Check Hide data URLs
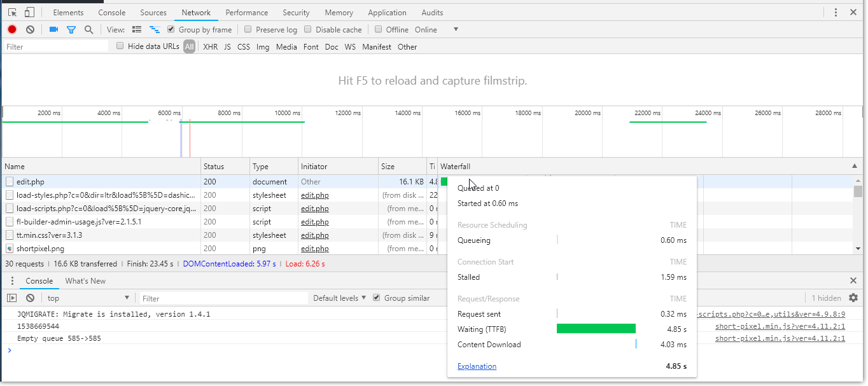 click(120, 46)
